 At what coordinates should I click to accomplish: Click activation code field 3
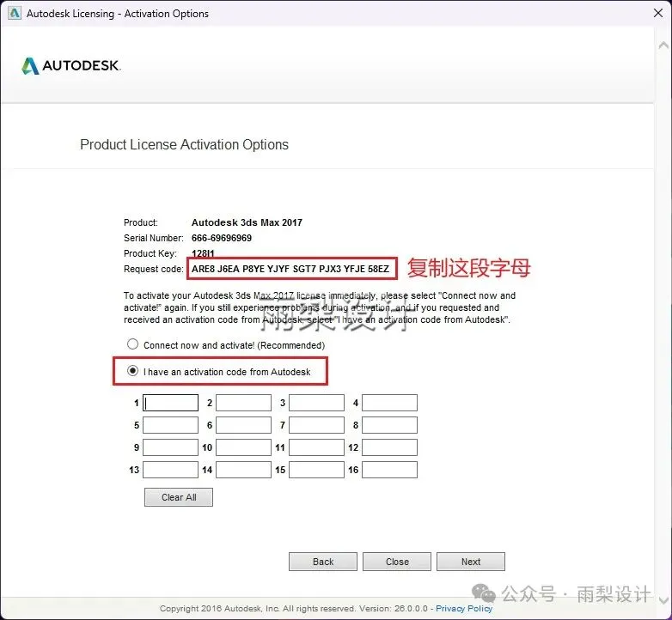click(316, 403)
